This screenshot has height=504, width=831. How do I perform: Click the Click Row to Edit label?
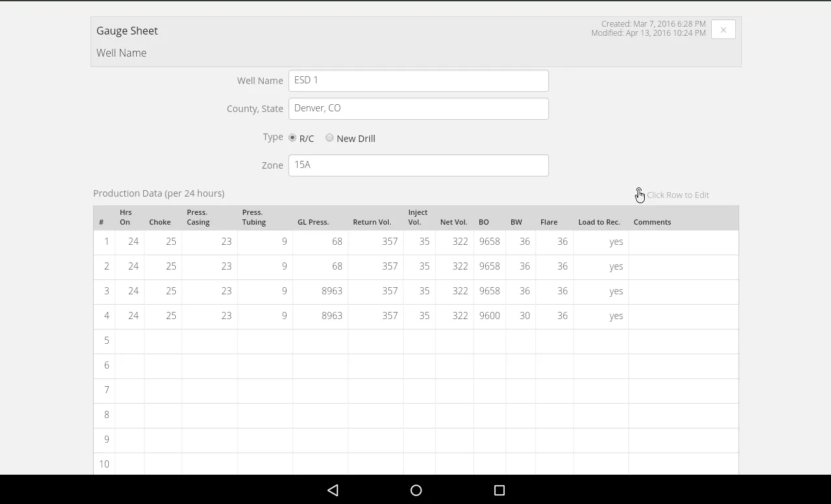(x=679, y=195)
